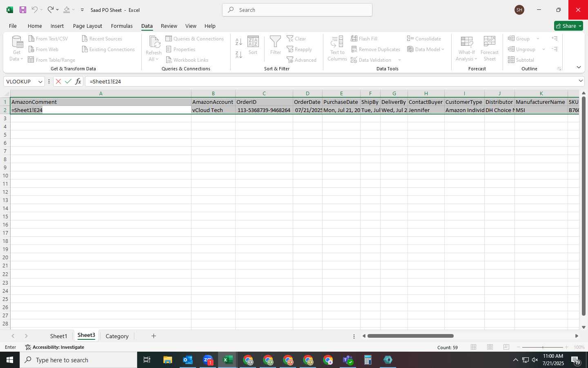This screenshot has height=368, width=588.
Task: Toggle the Filter funnel
Action: tap(276, 45)
